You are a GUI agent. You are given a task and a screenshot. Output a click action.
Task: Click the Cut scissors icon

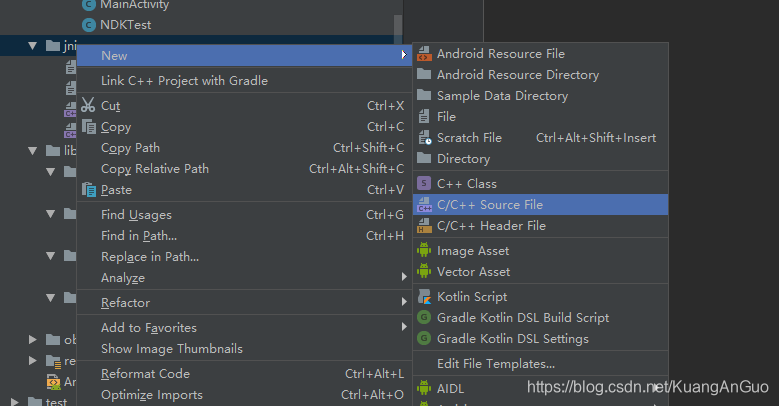(88, 105)
